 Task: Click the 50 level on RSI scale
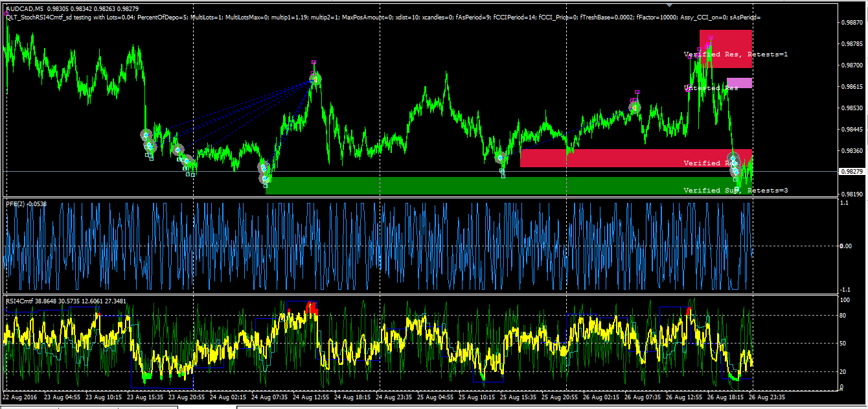point(843,344)
